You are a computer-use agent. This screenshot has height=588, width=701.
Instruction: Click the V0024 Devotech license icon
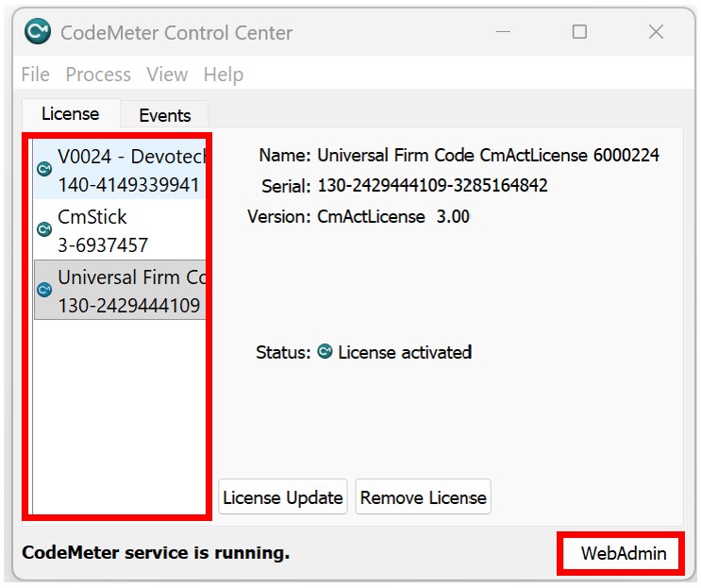44,169
